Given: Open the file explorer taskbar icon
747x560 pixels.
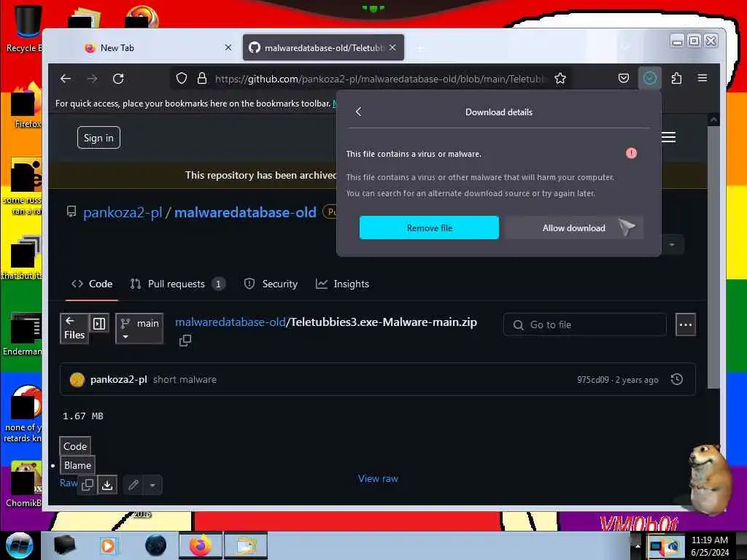Looking at the screenshot, I should pos(245,545).
